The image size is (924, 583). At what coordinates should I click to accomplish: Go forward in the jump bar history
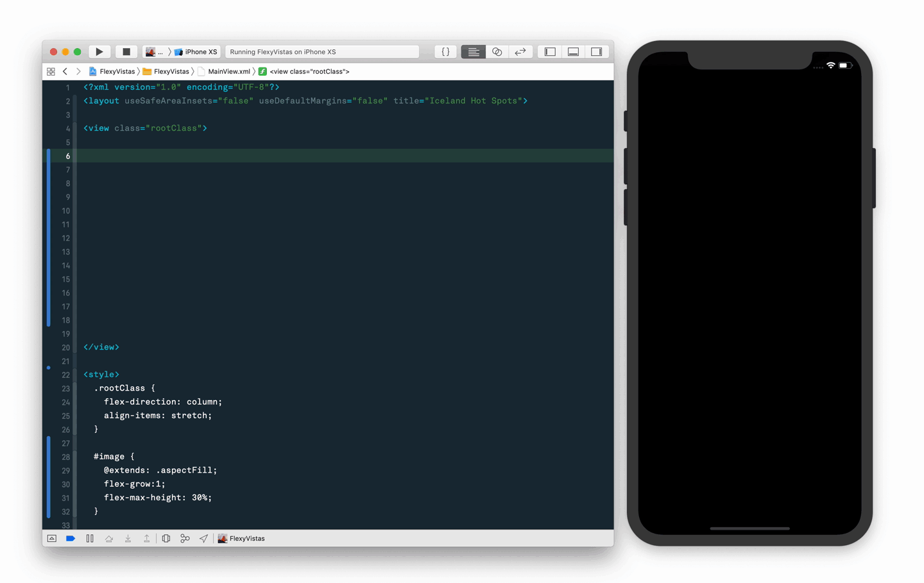(x=78, y=71)
